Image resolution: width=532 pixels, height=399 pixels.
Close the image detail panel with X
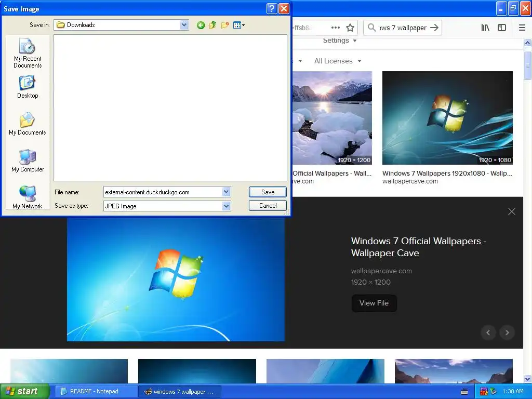(511, 212)
